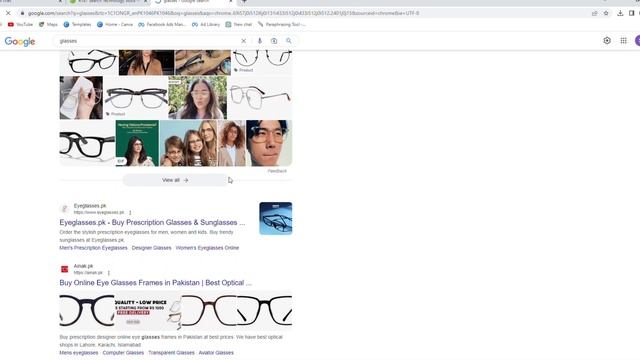Open metal square-frame glasses image
Viewport: 640px width, 360px height.
coord(260,98)
